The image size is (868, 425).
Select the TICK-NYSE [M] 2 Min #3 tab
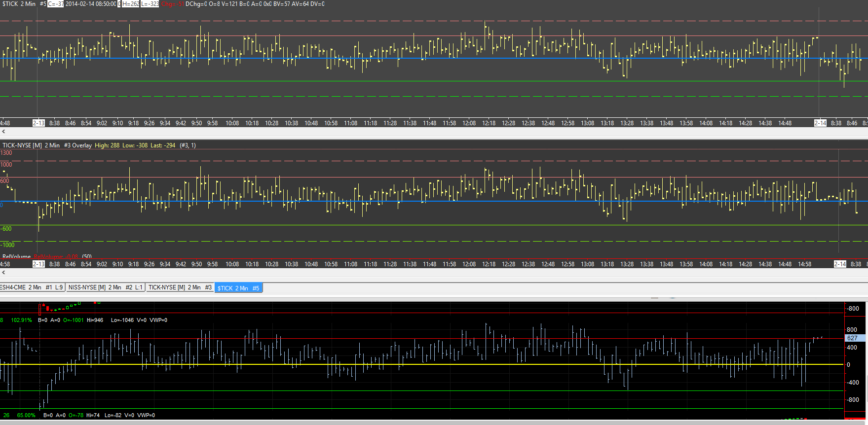click(180, 287)
